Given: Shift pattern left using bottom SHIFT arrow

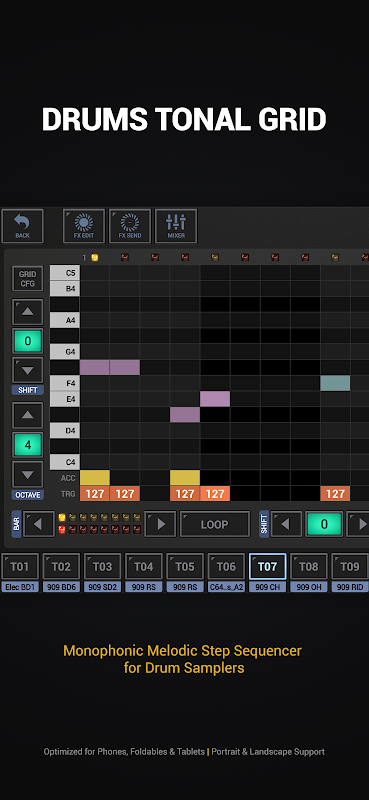Looking at the screenshot, I should [286, 524].
